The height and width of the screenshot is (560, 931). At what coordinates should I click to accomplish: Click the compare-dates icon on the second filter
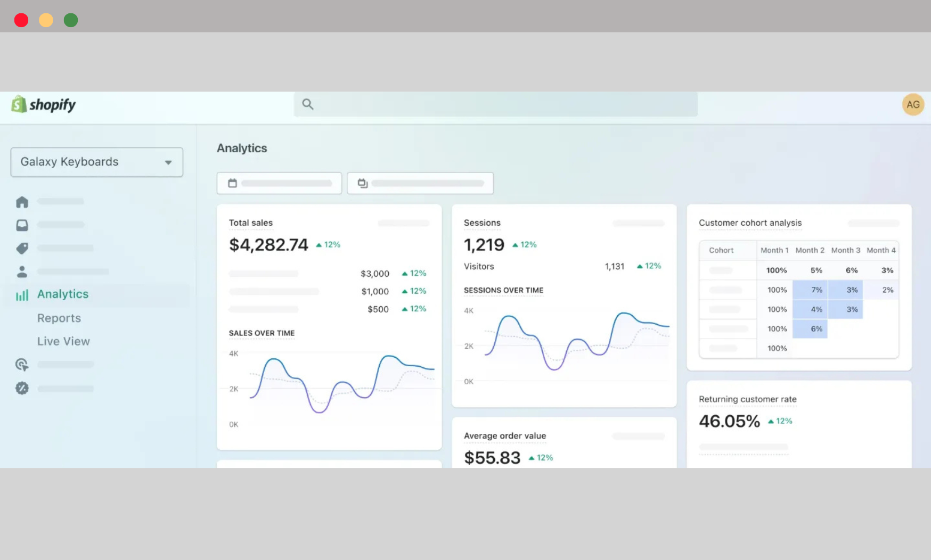click(362, 183)
